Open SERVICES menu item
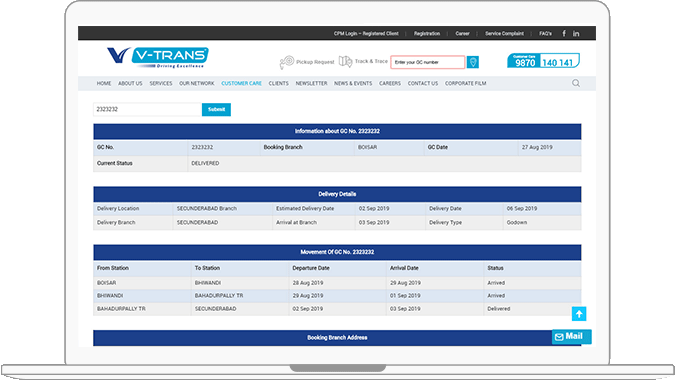This screenshot has height=380, width=675. click(x=161, y=83)
